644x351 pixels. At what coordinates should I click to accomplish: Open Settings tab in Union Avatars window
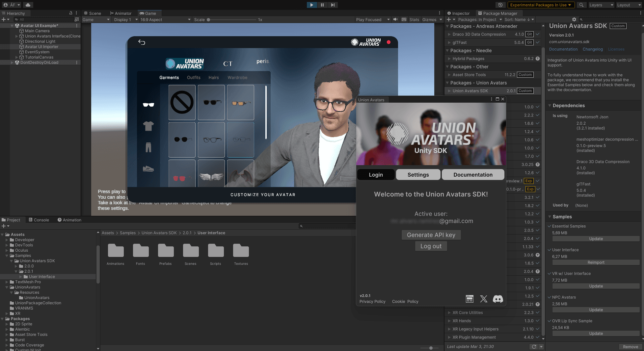tap(418, 175)
